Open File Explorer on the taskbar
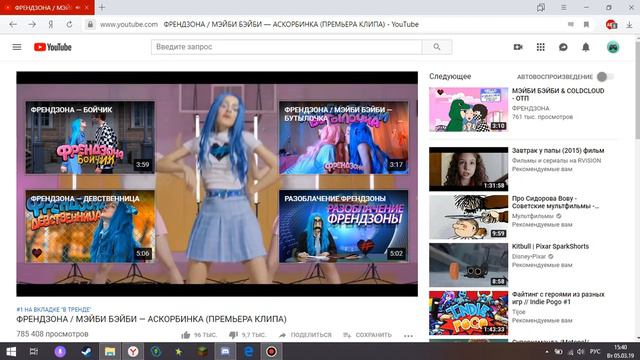 tap(110, 351)
